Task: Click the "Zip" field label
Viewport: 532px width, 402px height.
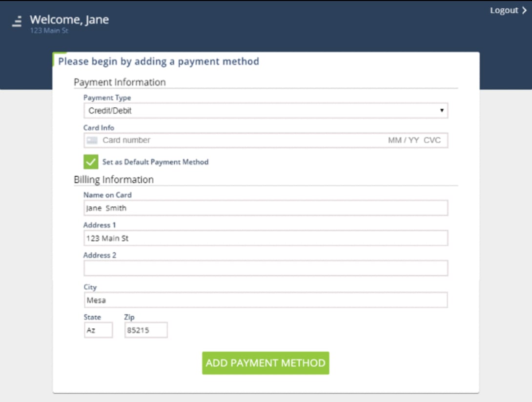Action: (x=129, y=317)
